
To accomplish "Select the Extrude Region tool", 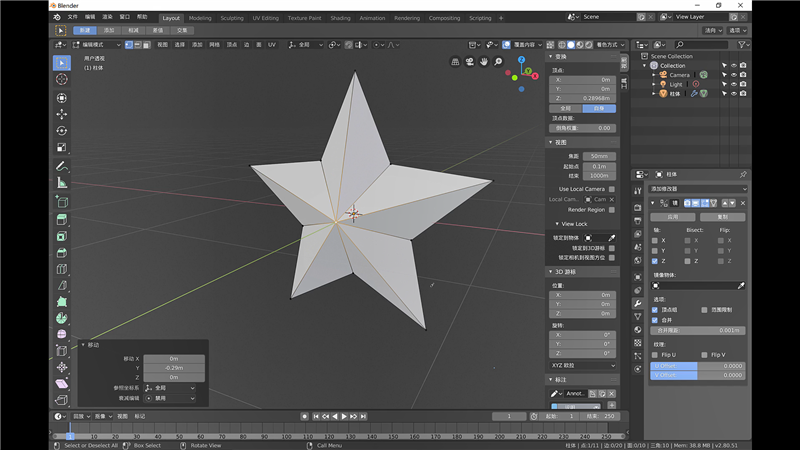I will 62,220.
